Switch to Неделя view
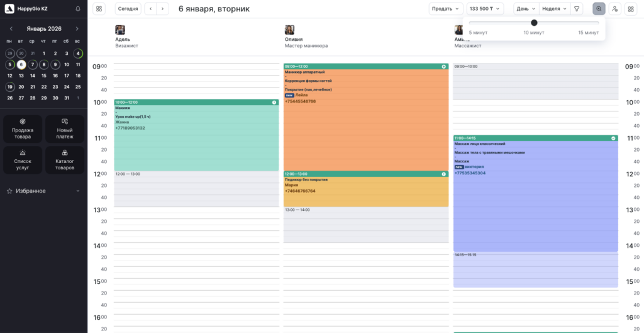Viewport: 644px width, 333px height. point(554,9)
